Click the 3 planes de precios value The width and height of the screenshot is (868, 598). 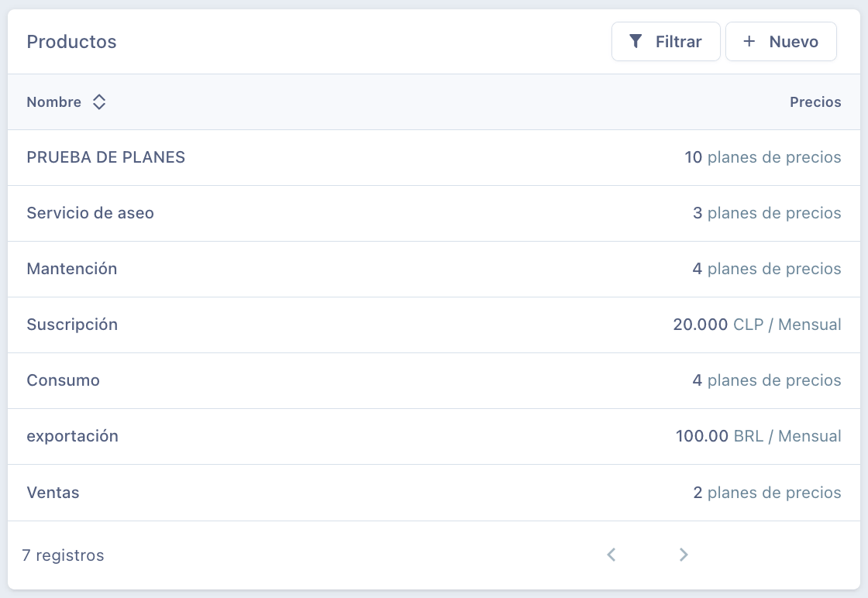[x=766, y=213]
